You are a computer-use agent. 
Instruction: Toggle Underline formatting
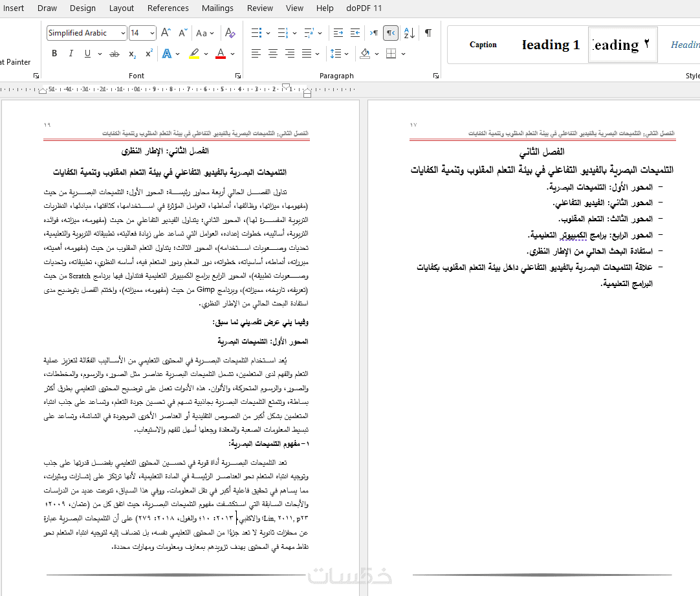87,54
